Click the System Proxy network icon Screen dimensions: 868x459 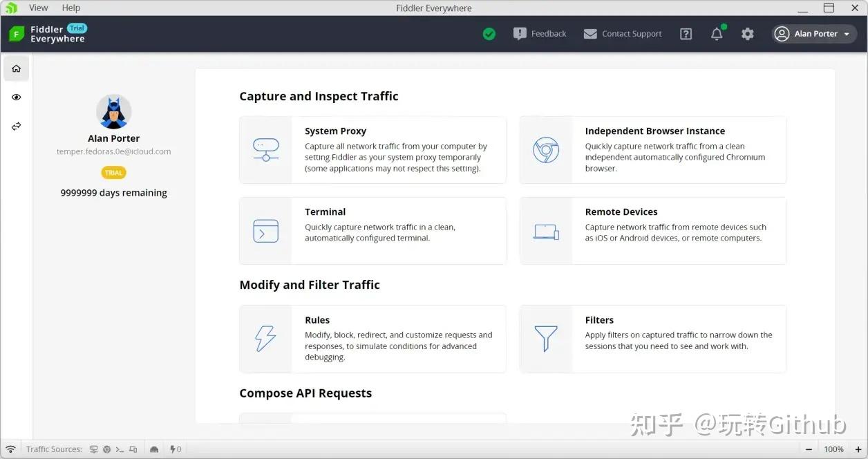(266, 149)
